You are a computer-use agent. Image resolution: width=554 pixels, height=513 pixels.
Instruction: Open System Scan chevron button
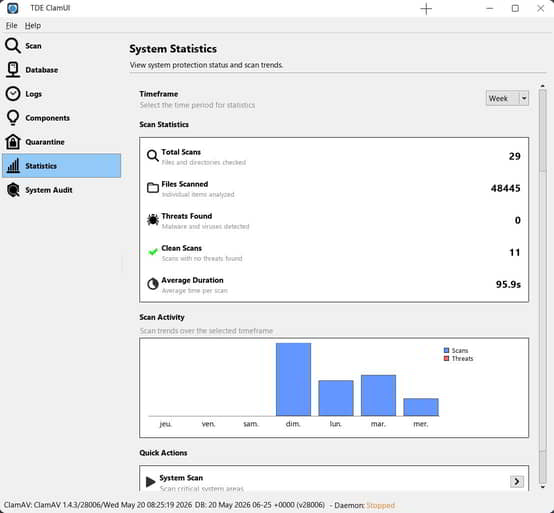[517, 482]
